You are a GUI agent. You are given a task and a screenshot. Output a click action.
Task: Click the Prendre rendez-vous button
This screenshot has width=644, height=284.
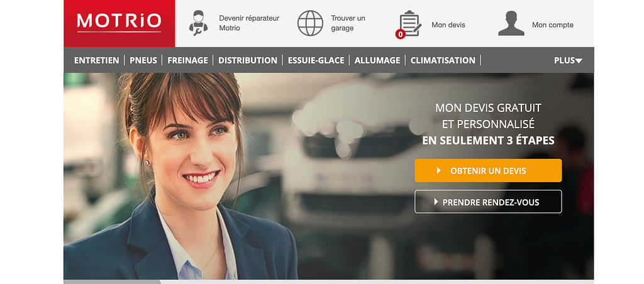coord(488,202)
